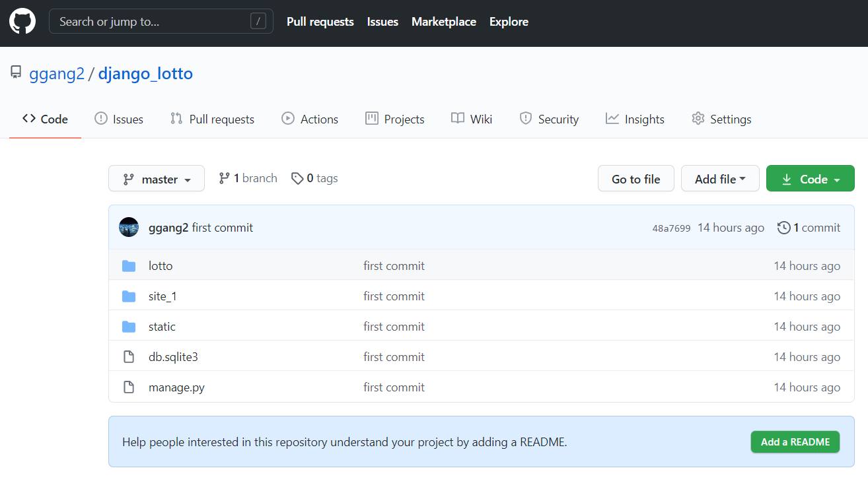The height and width of the screenshot is (493, 868).
Task: Open the Wiki tab
Action: (472, 119)
